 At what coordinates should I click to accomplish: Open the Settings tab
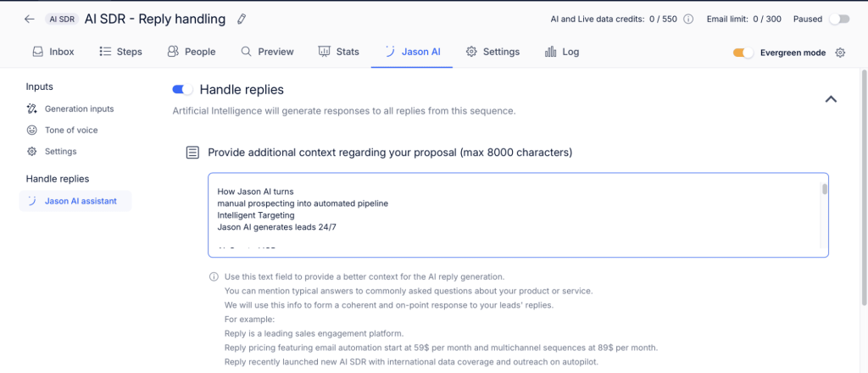point(492,52)
